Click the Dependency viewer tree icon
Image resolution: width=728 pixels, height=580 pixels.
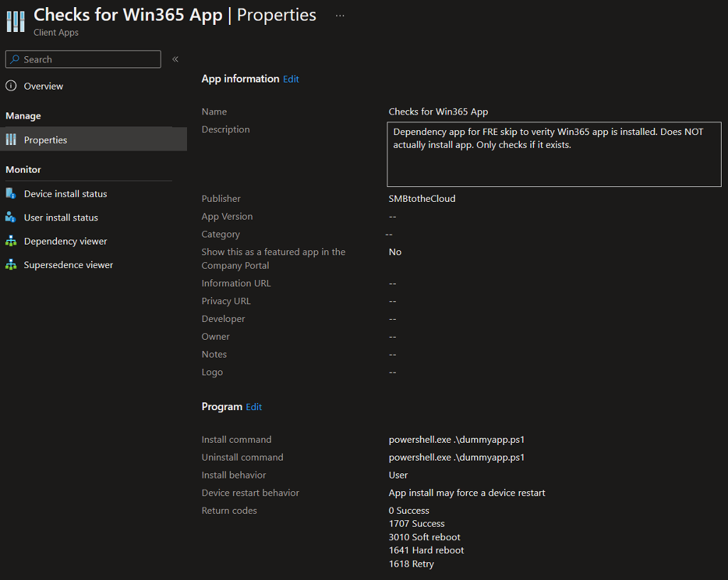[11, 242]
